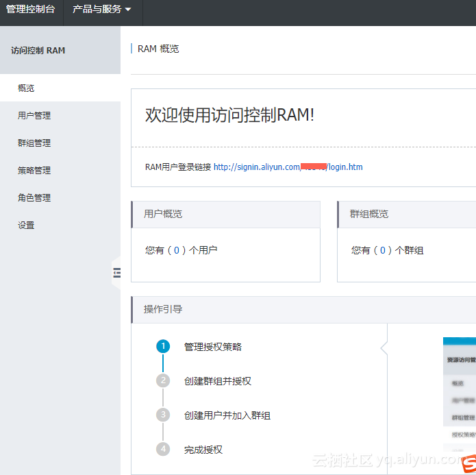Image resolution: width=476 pixels, height=475 pixels.
Task: Select step 3 circle icon
Action: tap(163, 415)
